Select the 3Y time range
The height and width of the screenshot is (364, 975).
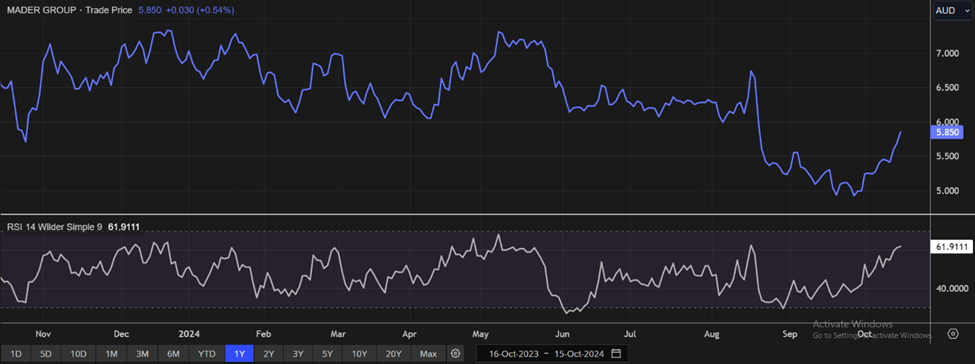point(298,353)
